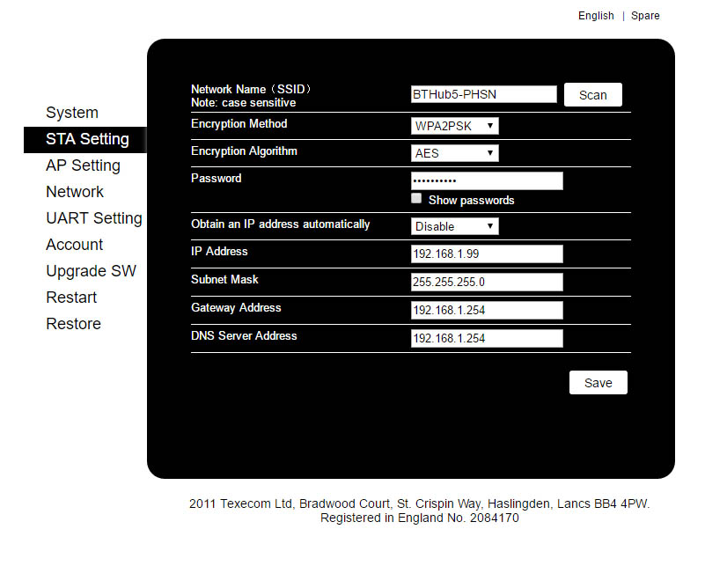The height and width of the screenshot is (588, 705).
Task: Open the Account page
Action: (x=74, y=245)
